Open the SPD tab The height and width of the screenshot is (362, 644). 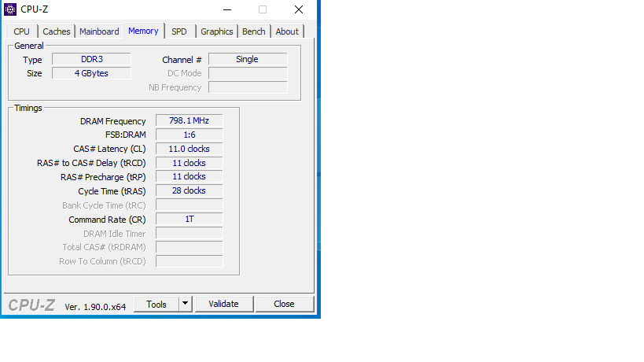(179, 31)
